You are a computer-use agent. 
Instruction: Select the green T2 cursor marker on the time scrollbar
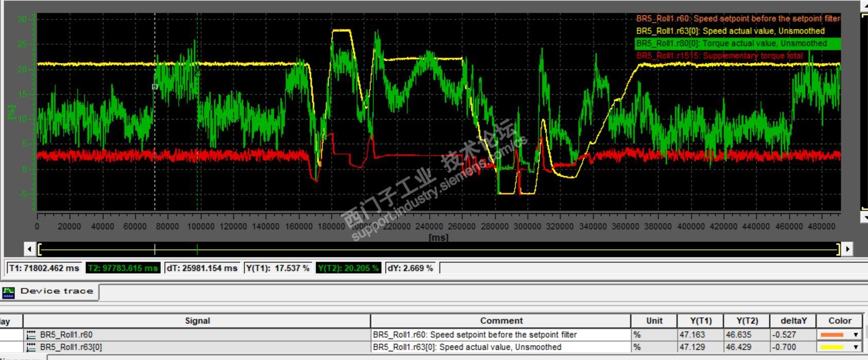(x=197, y=250)
